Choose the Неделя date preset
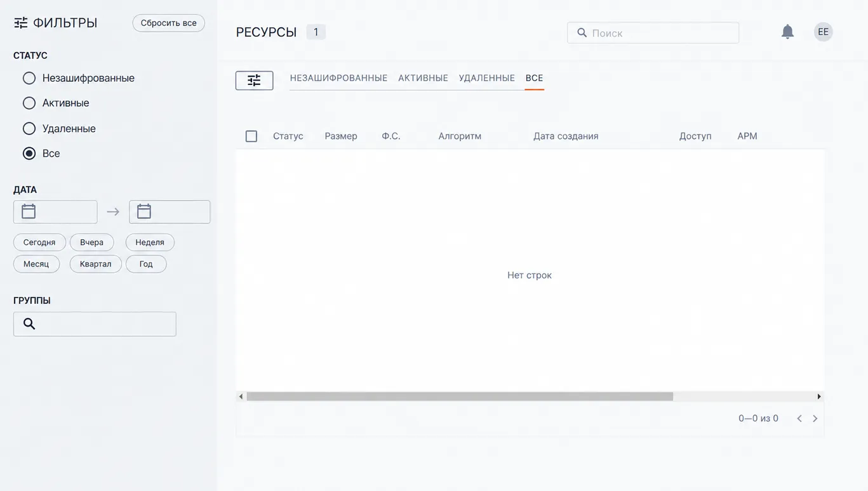 coord(150,242)
